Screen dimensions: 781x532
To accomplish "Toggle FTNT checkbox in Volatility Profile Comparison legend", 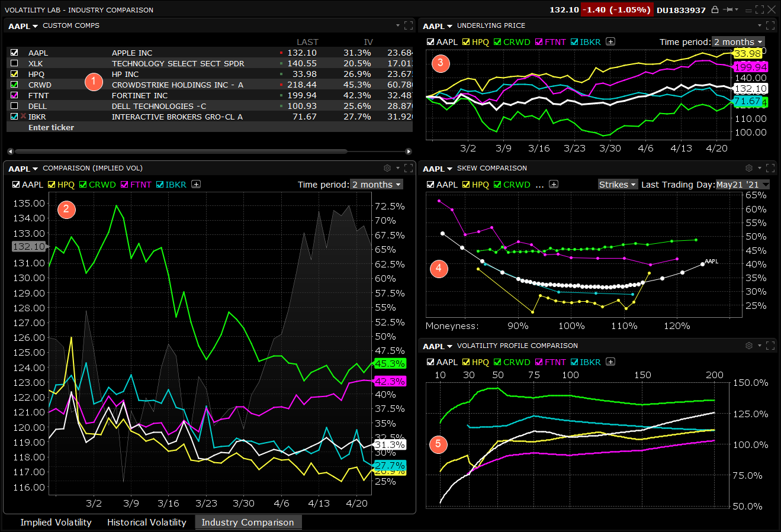I will point(539,362).
